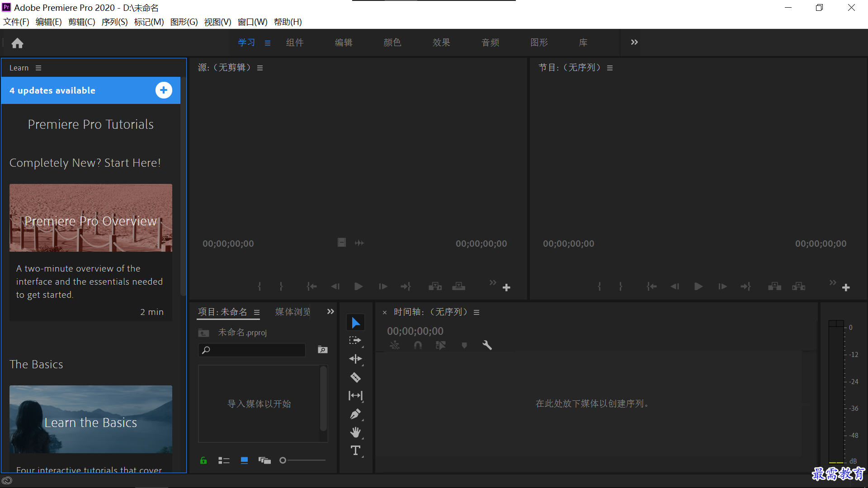This screenshot has width=868, height=488.
Task: Open 序列(S) menu
Action: tap(114, 22)
